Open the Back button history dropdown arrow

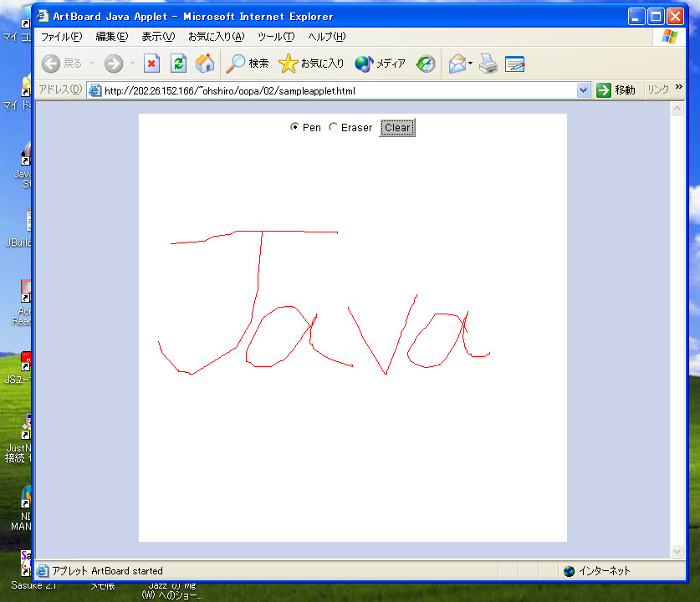91,64
